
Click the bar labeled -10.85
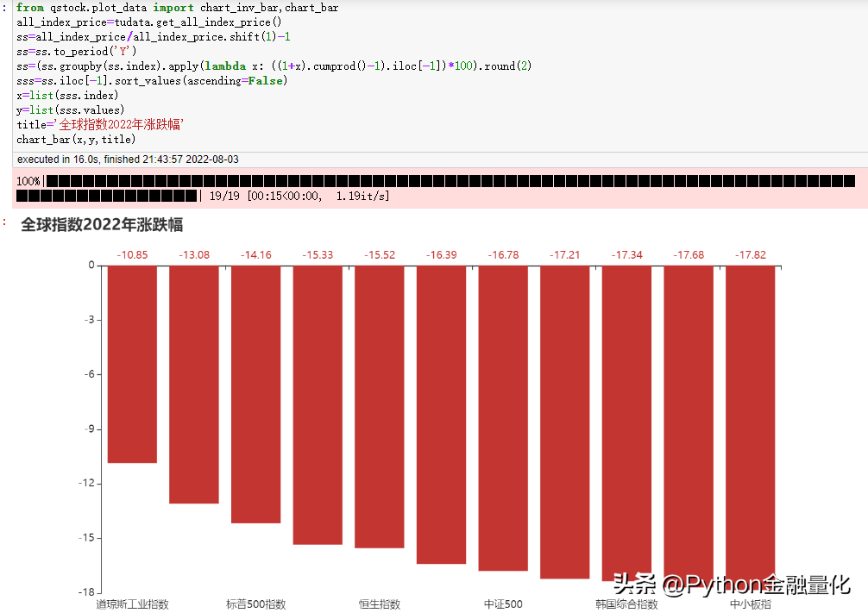pyautogui.click(x=132, y=364)
